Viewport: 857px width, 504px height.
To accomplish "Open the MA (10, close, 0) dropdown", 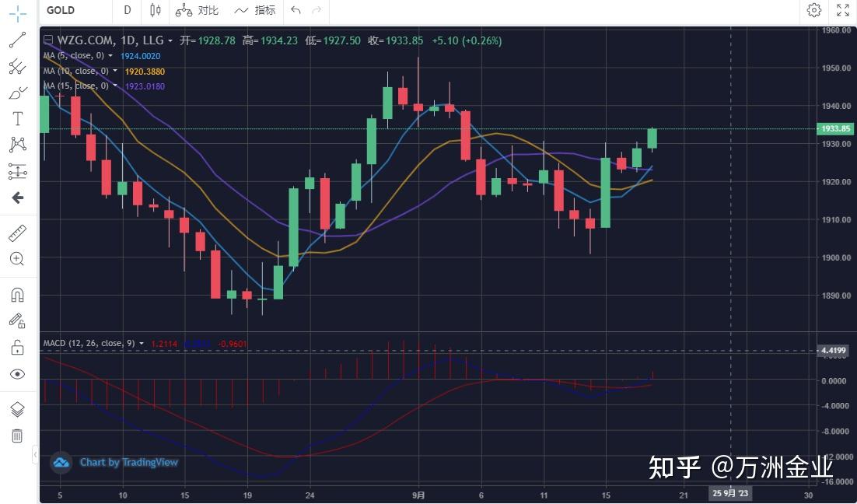I will 115,71.
